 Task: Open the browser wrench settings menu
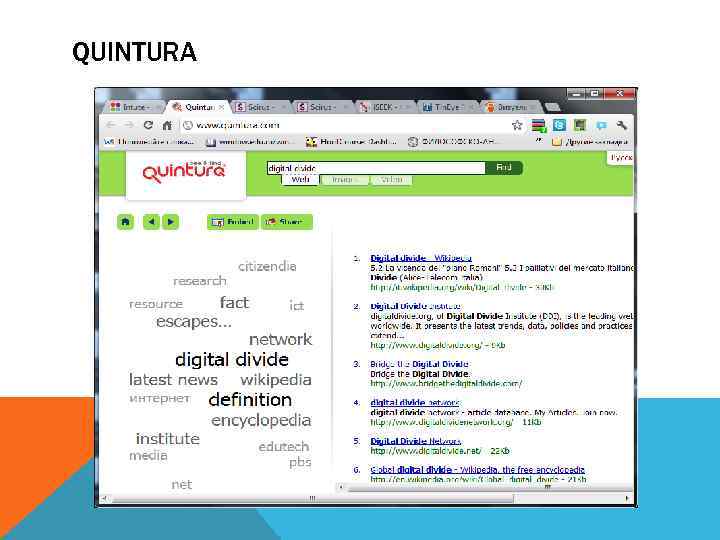click(622, 125)
